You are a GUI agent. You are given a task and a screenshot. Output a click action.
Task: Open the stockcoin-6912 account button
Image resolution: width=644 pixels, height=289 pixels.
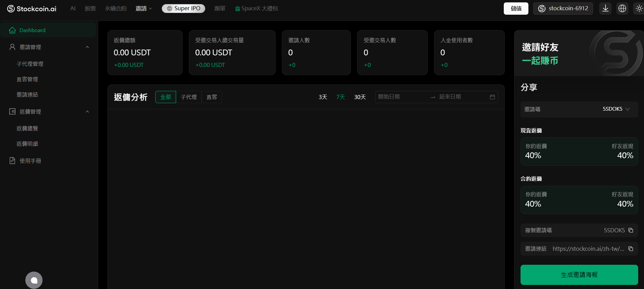563,9
